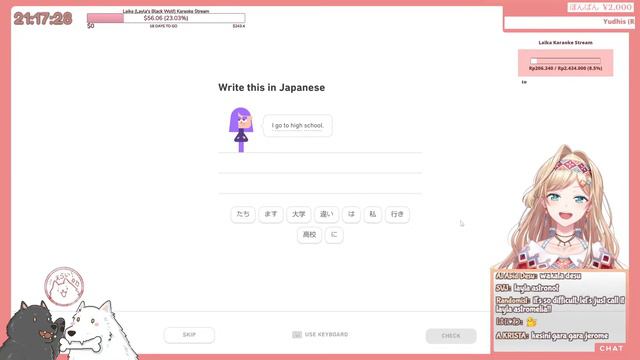Screen dimensions: 640x360
Task: Click the $56.06 donation progress bar
Action: click(x=166, y=18)
